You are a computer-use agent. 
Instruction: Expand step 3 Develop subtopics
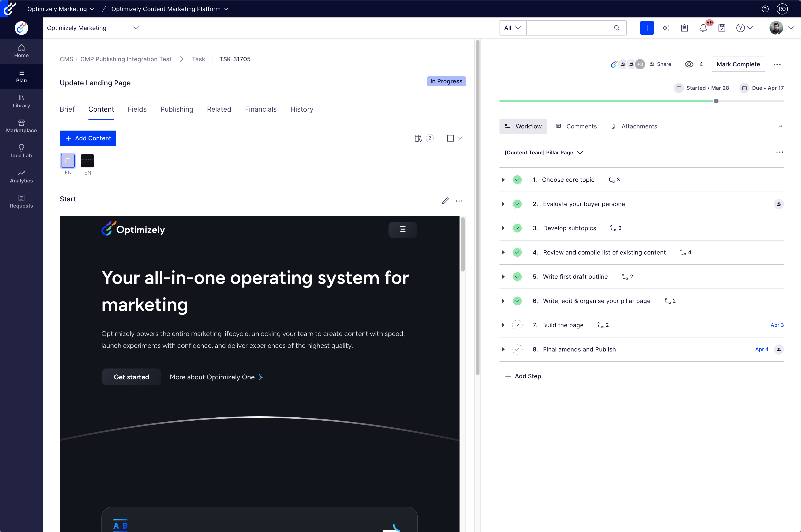[503, 228]
